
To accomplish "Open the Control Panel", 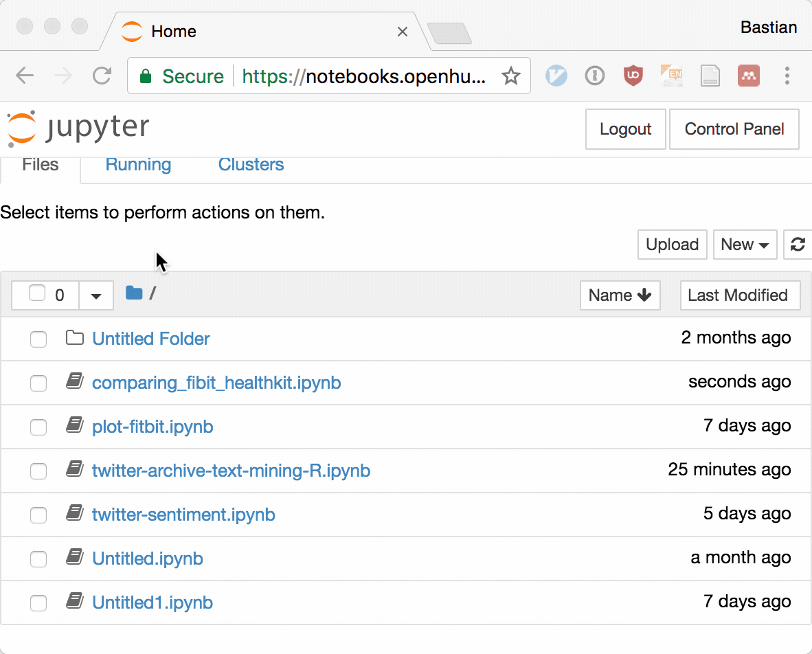I will pyautogui.click(x=734, y=129).
